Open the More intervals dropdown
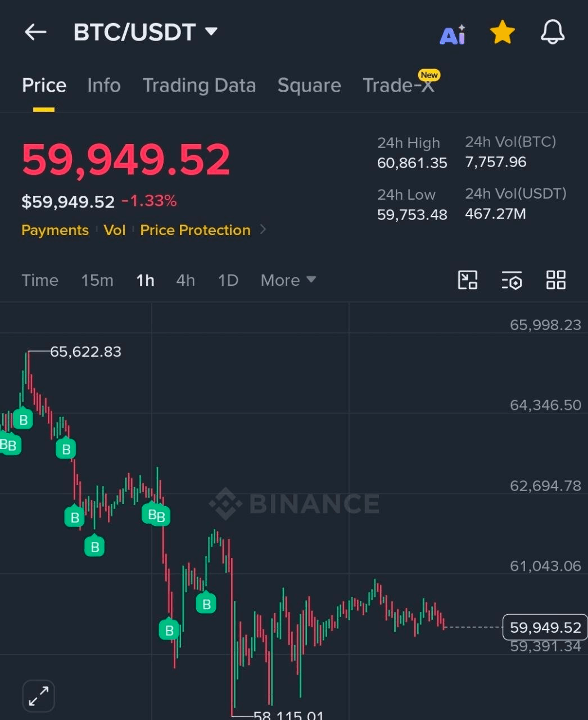The height and width of the screenshot is (720, 588). 288,280
